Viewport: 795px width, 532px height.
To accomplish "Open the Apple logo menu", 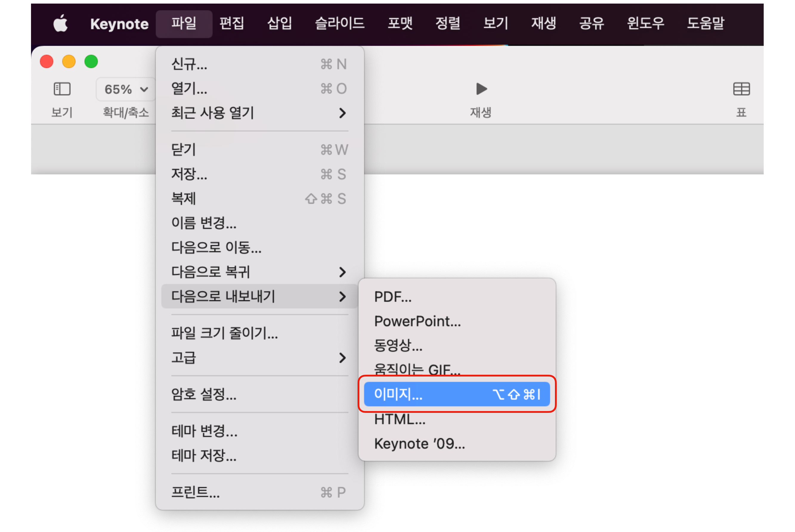I will pyautogui.click(x=61, y=24).
